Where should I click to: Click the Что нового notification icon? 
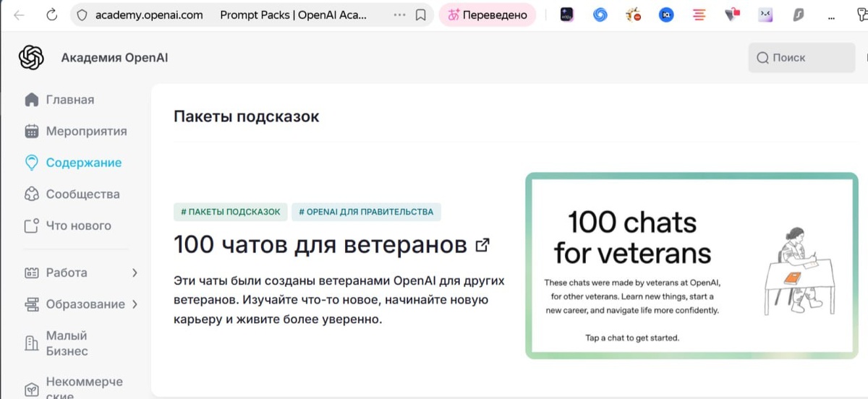pyautogui.click(x=31, y=226)
